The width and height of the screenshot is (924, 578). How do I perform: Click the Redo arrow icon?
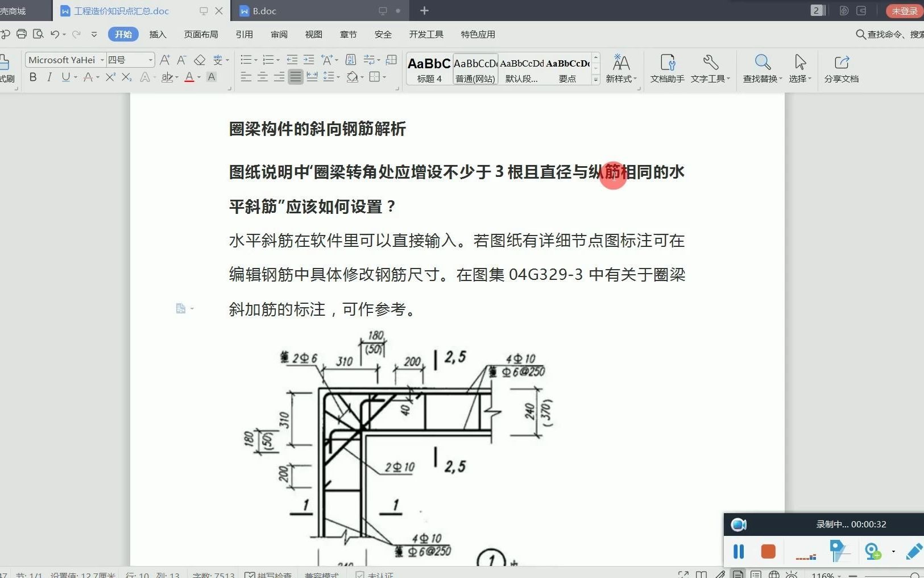tap(76, 34)
